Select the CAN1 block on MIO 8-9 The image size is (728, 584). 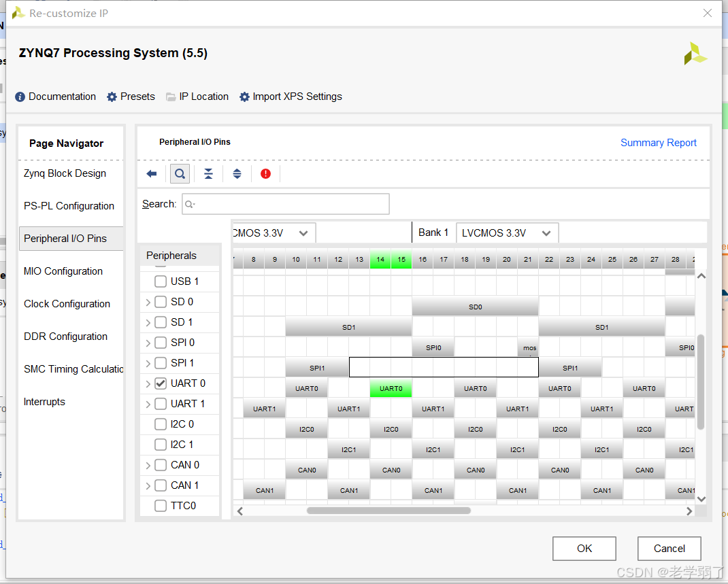click(264, 490)
